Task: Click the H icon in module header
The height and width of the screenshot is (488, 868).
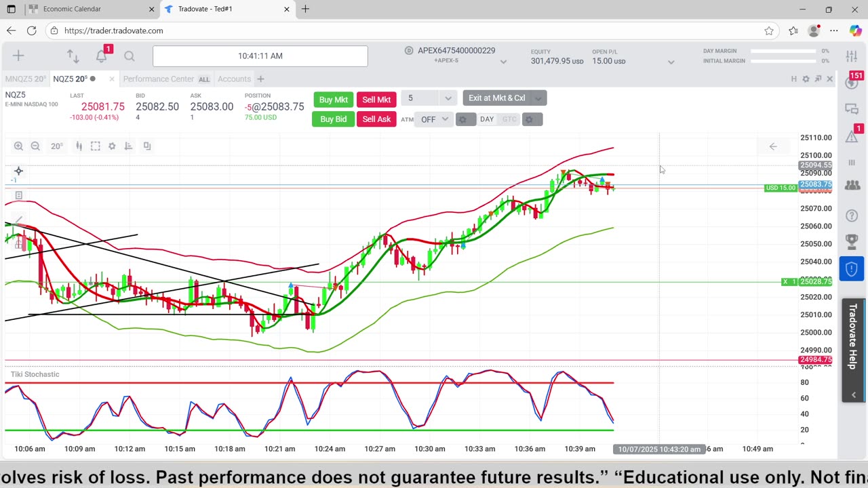Action: [794, 79]
